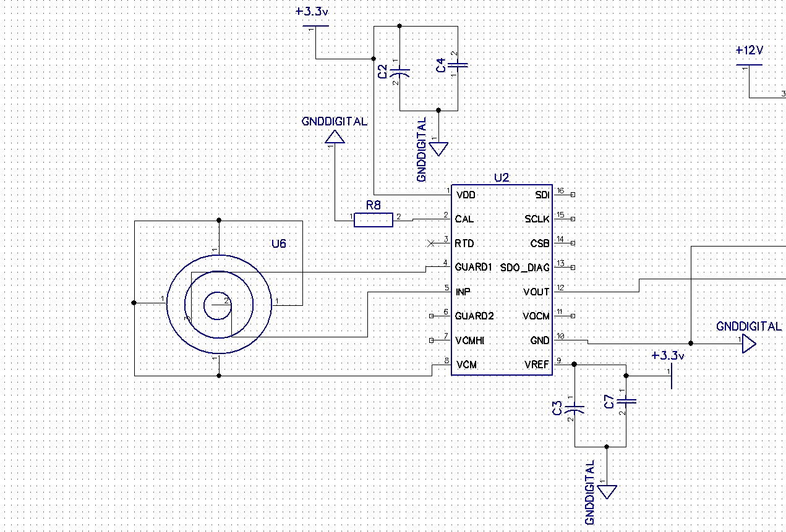
Task: Select the capacitor C2 symbol
Action: click(x=401, y=71)
